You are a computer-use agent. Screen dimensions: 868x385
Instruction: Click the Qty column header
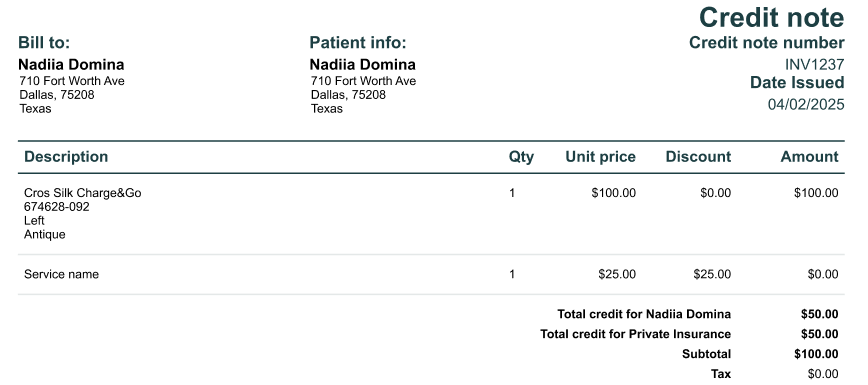521,157
